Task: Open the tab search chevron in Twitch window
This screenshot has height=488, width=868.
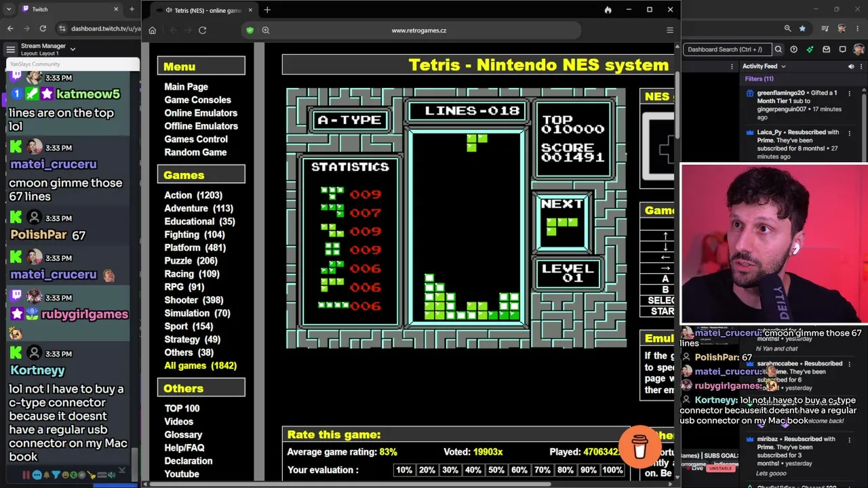Action: [9, 9]
